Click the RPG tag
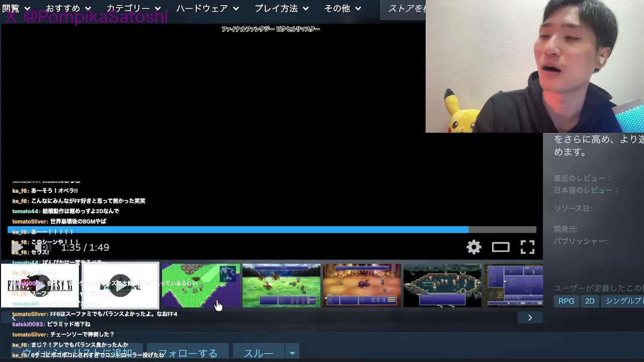This screenshot has height=362, width=644. click(x=566, y=301)
